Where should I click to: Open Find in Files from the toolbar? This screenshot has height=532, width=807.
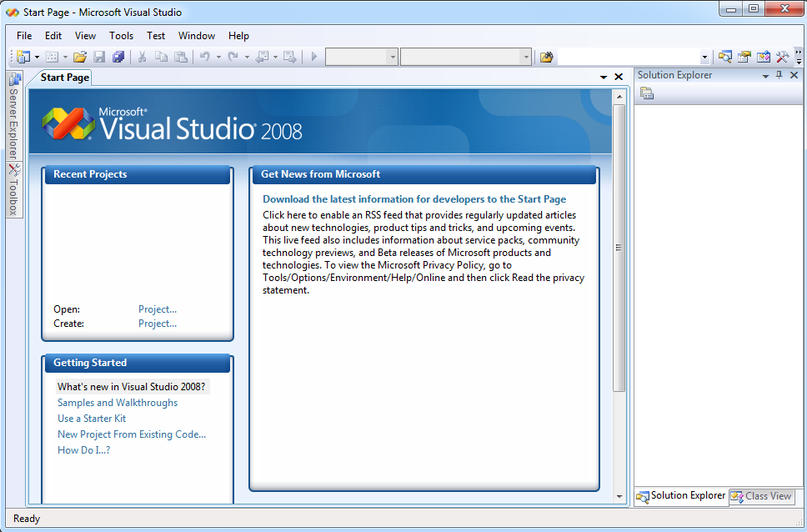(546, 56)
